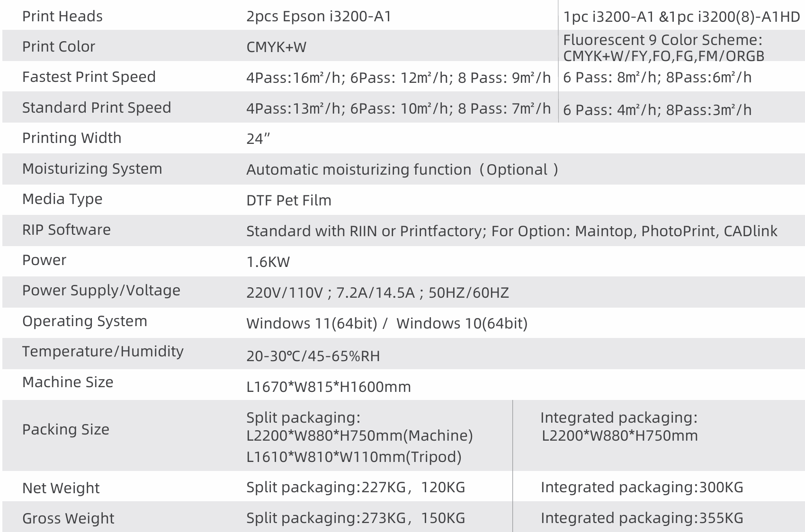This screenshot has width=805, height=532.
Task: Click the Windows 11(64bit) operating system text
Action: 312,323
